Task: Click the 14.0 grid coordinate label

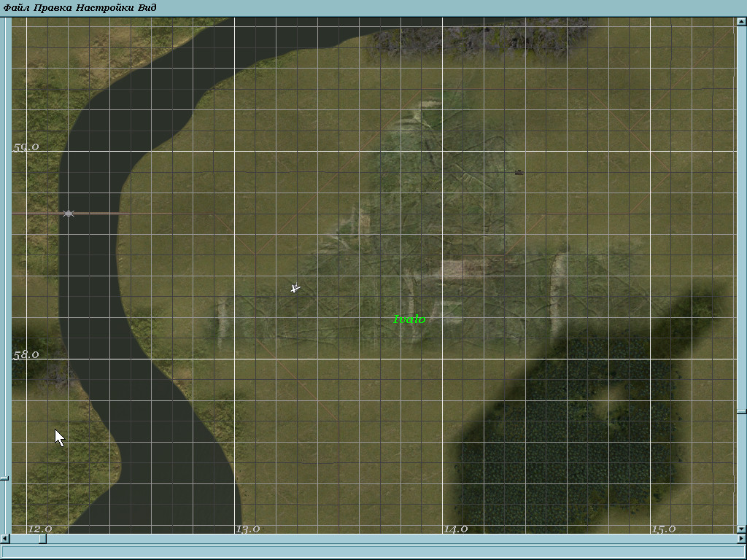Action: pyautogui.click(x=456, y=529)
